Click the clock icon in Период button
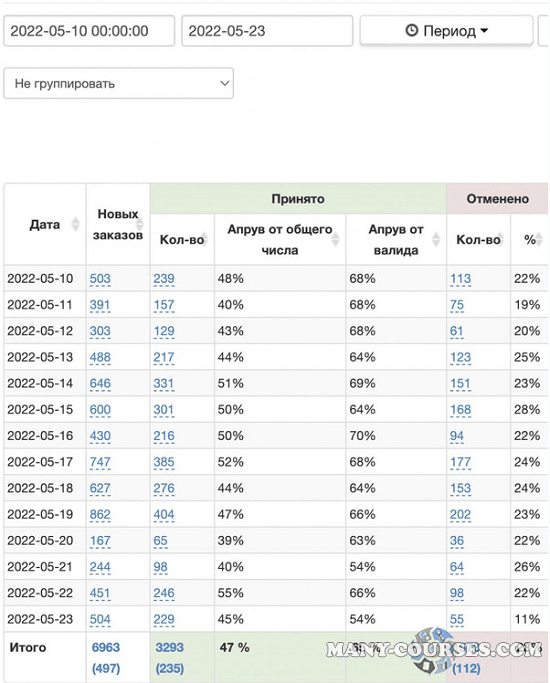Image resolution: width=550 pixels, height=683 pixels. [411, 30]
